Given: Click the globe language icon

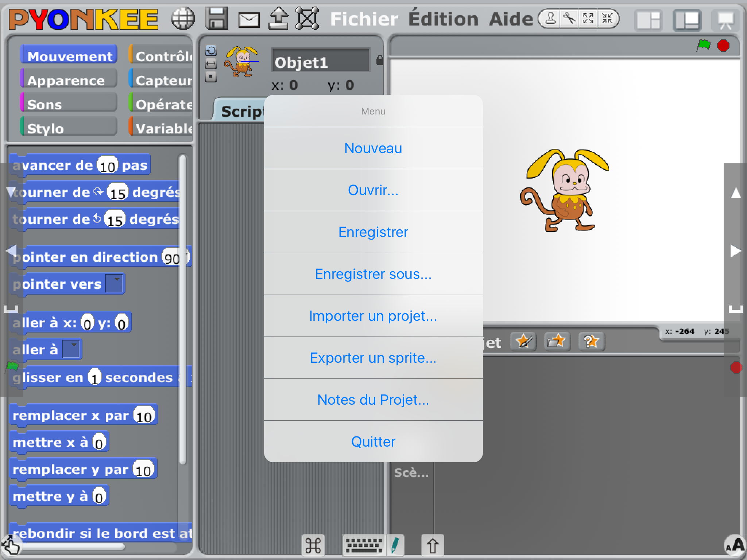Looking at the screenshot, I should (183, 18).
